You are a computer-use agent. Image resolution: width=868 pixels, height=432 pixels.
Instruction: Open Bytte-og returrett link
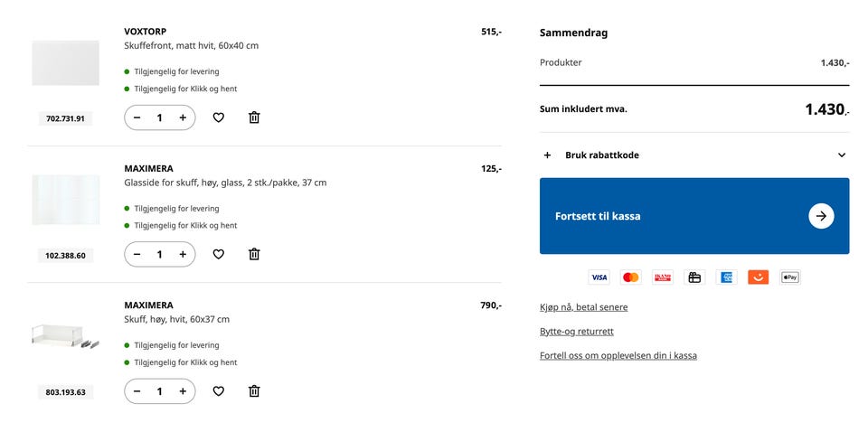(x=576, y=332)
